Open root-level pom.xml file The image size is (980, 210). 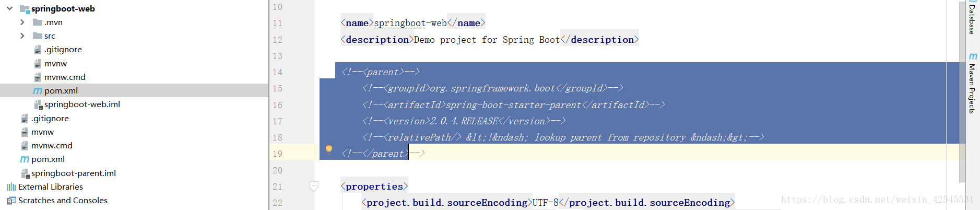pos(48,159)
